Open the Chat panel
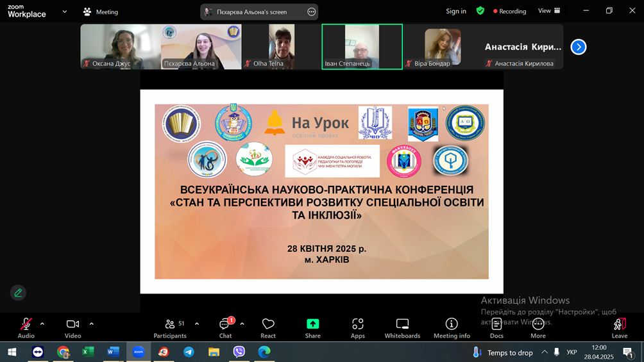Viewport: 644px width, 362px height. pos(226,328)
